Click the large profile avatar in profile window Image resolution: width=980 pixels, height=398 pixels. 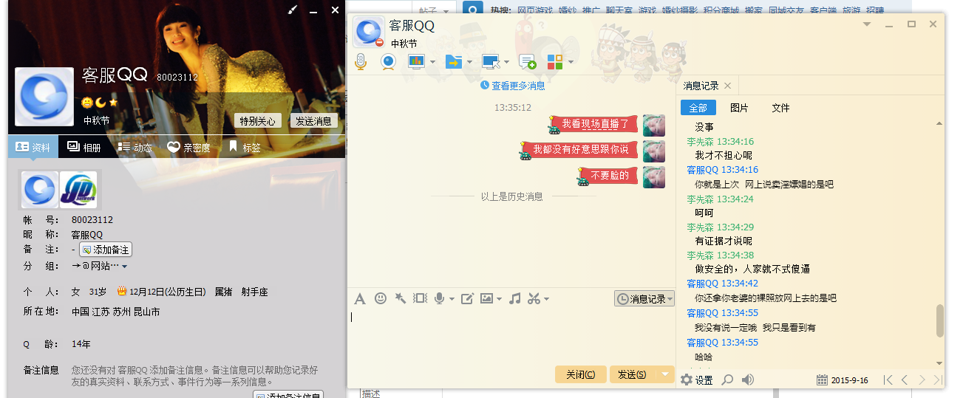click(44, 97)
